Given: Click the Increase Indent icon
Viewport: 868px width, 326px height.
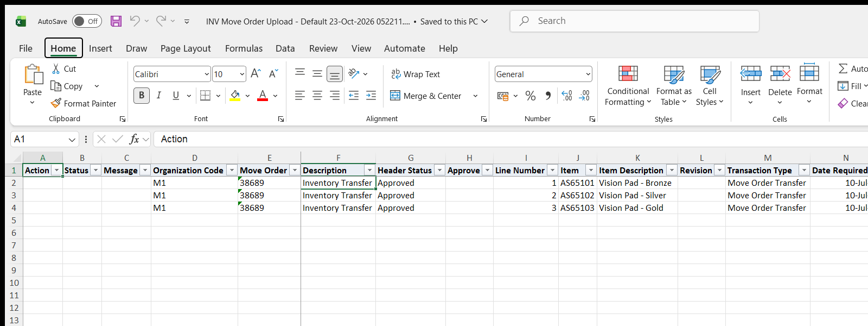Looking at the screenshot, I should coord(371,96).
